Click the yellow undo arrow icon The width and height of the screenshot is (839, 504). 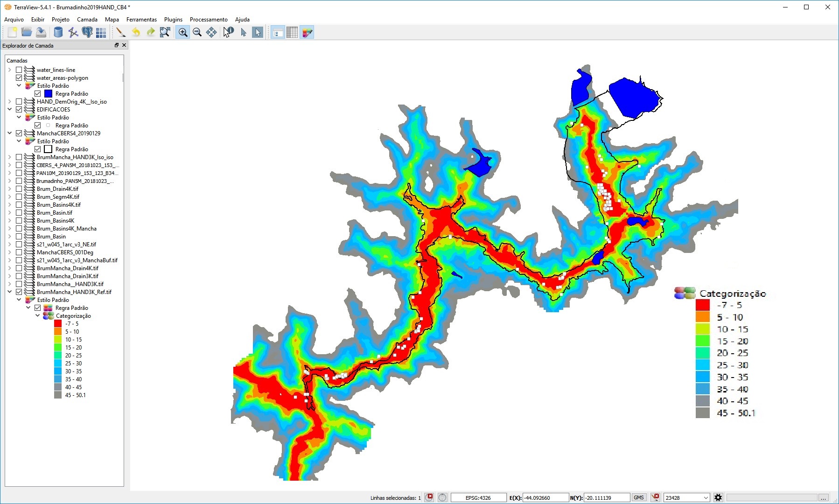click(136, 32)
